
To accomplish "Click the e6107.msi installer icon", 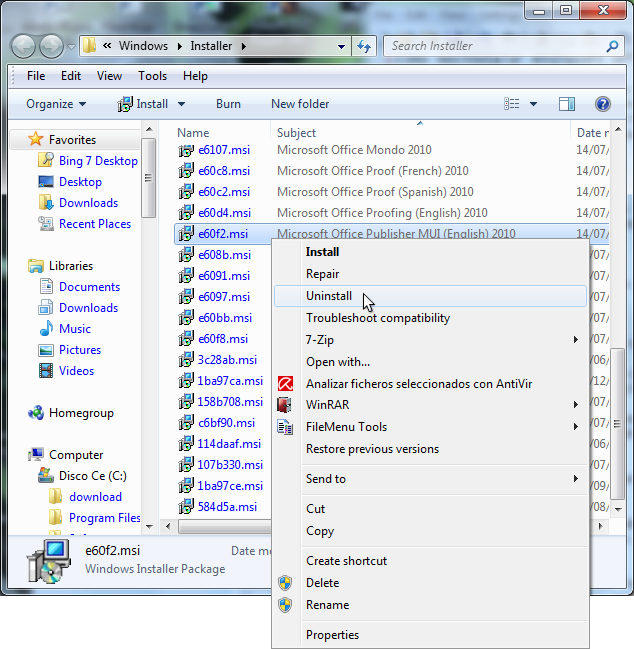I will pos(186,150).
